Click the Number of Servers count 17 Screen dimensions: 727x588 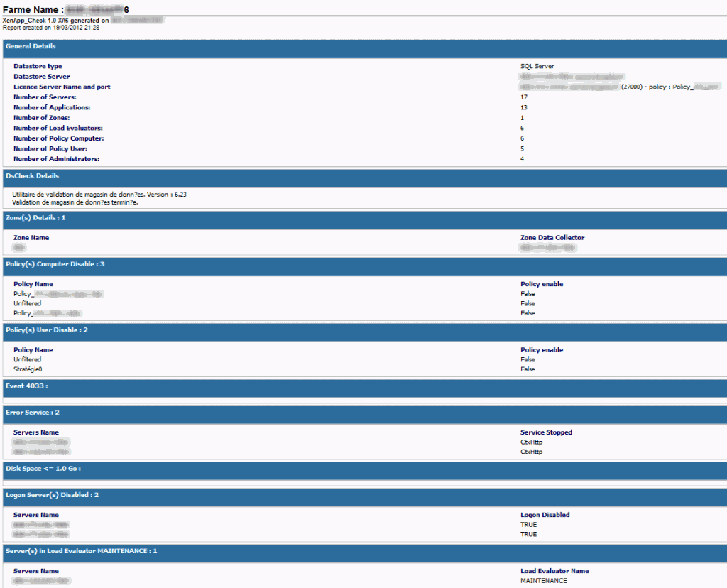tap(523, 97)
